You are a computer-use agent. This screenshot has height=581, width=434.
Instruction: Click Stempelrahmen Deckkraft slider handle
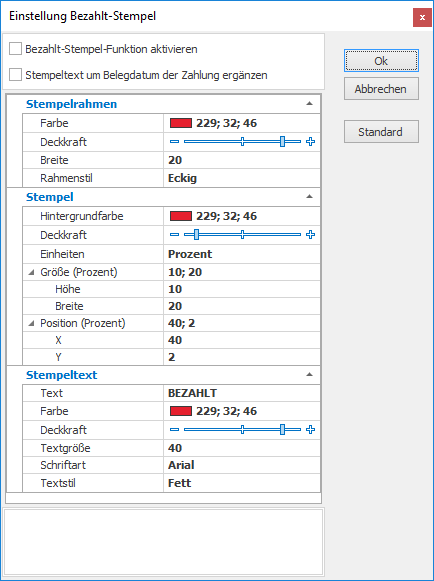click(x=282, y=142)
